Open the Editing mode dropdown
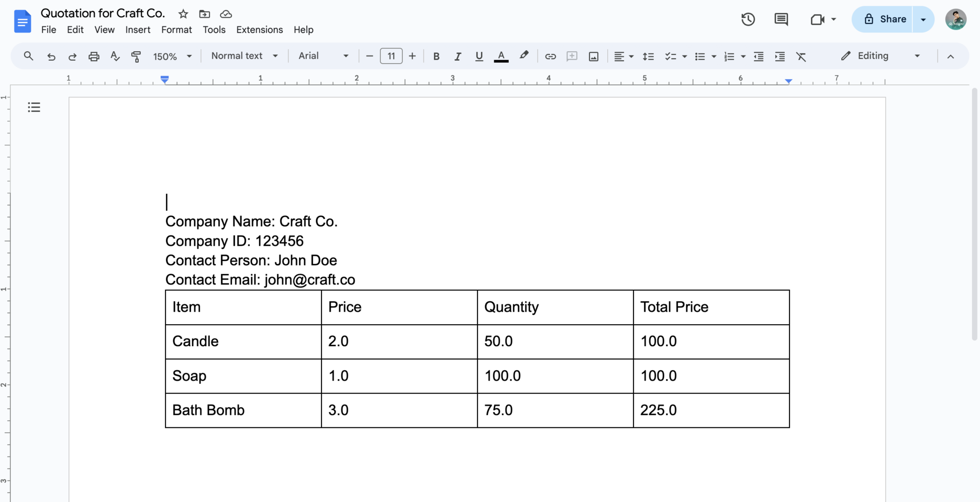Screen dimensions: 980x502 coord(880,56)
